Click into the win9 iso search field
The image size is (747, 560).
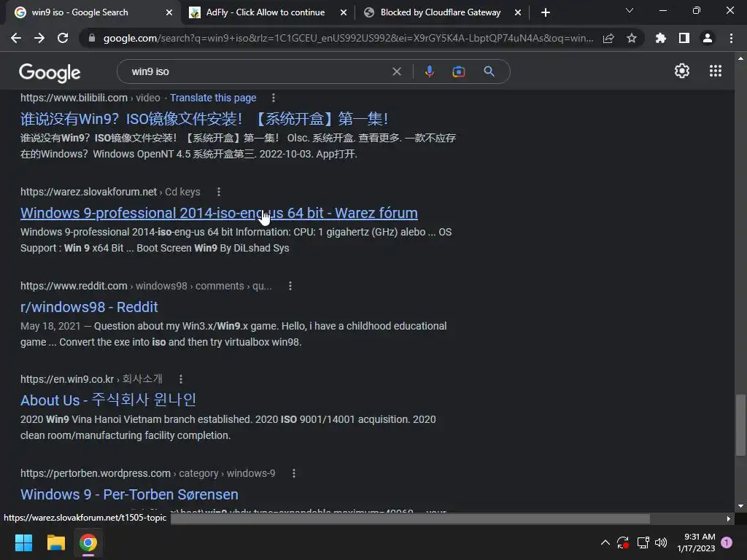click(258, 71)
